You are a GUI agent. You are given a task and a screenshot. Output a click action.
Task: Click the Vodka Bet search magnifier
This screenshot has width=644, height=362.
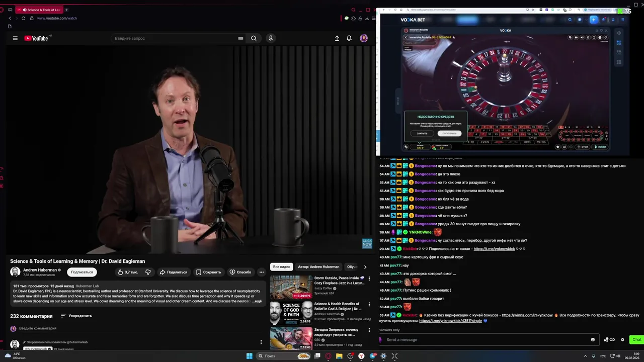[570, 20]
